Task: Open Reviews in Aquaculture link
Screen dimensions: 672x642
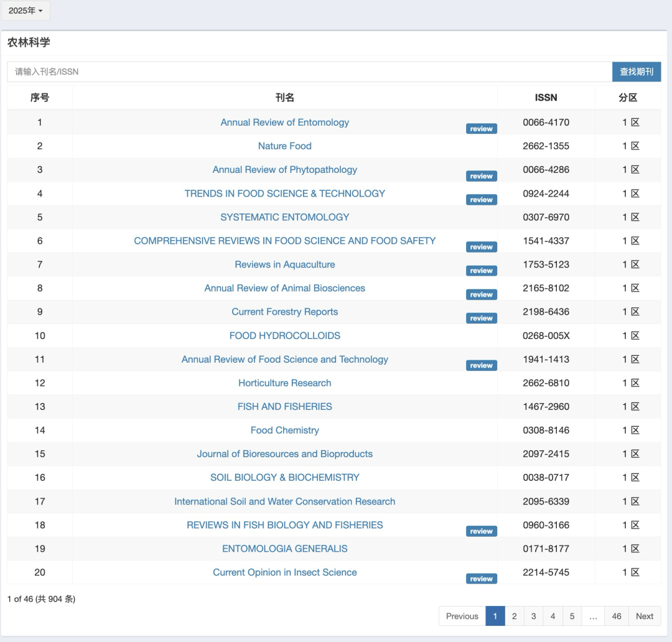Action: coord(284,264)
